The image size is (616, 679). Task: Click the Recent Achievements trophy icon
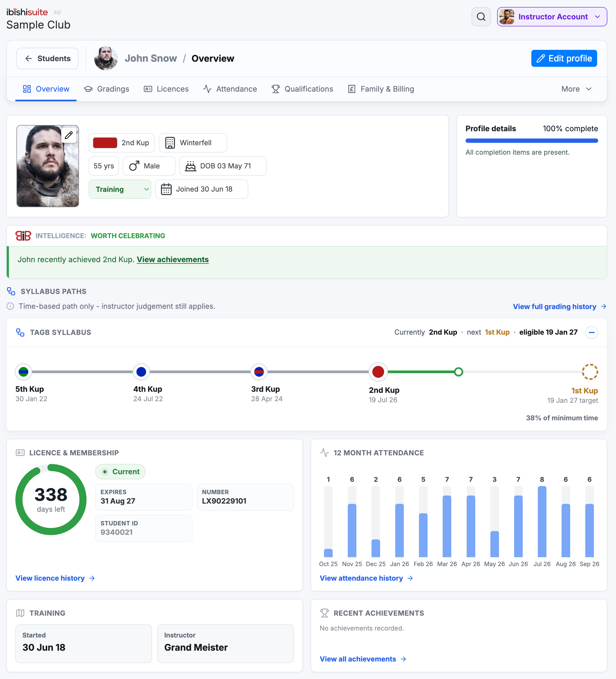point(324,613)
